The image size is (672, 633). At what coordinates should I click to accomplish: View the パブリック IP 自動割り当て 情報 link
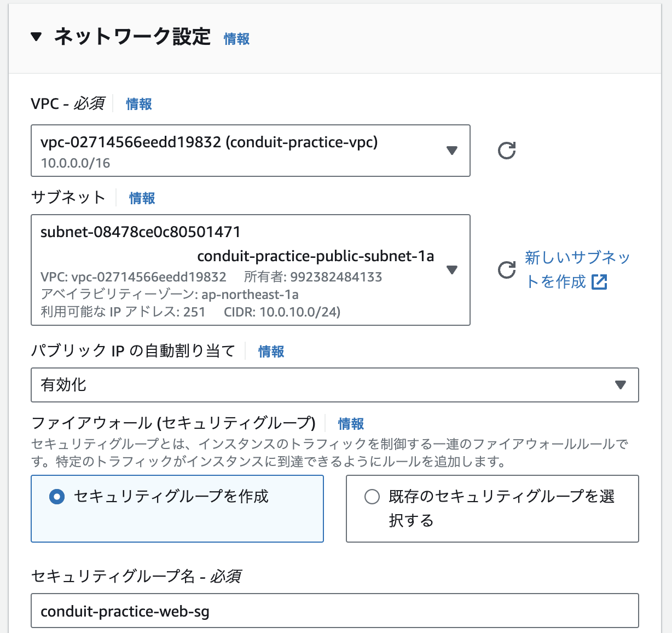tap(270, 351)
